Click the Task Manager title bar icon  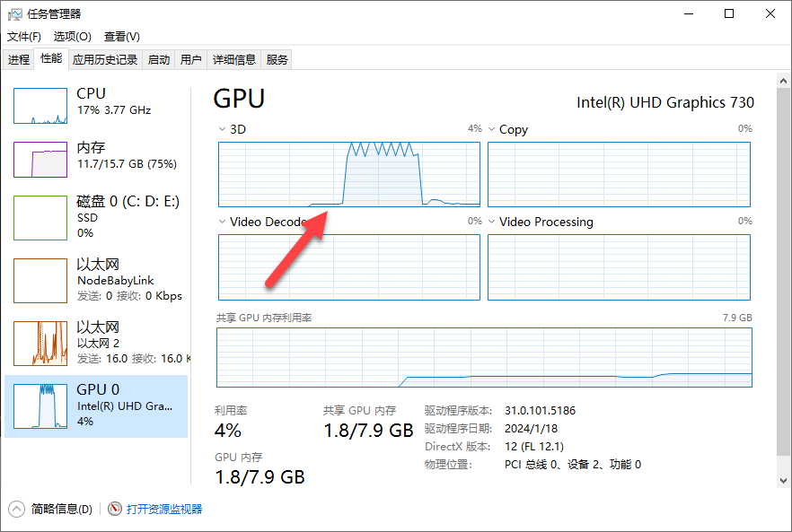[14, 13]
